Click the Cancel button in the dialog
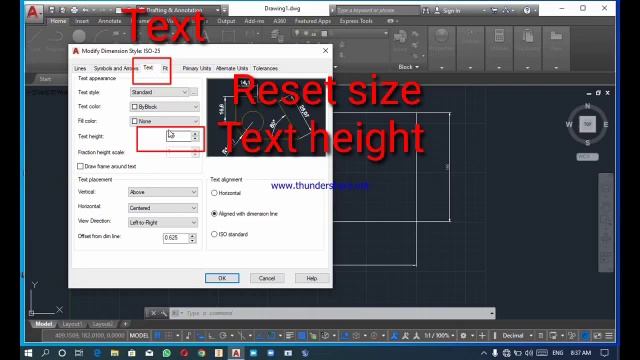Viewport: 640px width, 360px height. 267,278
